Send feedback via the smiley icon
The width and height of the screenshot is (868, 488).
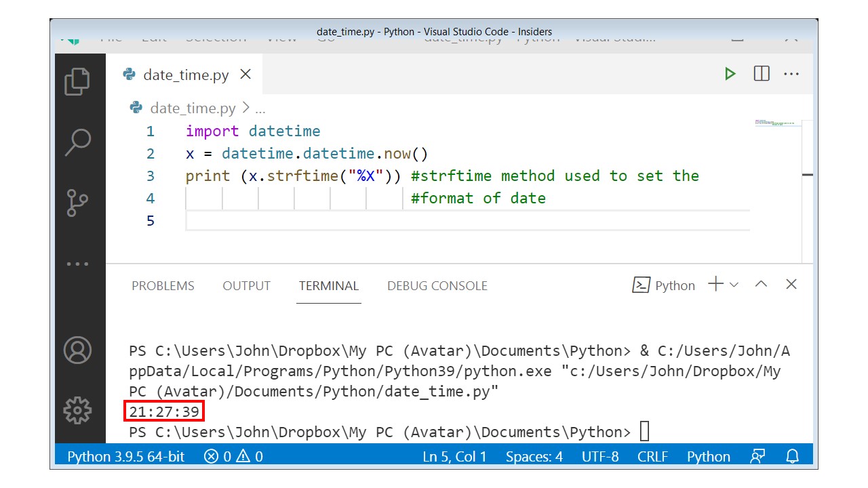pos(757,456)
